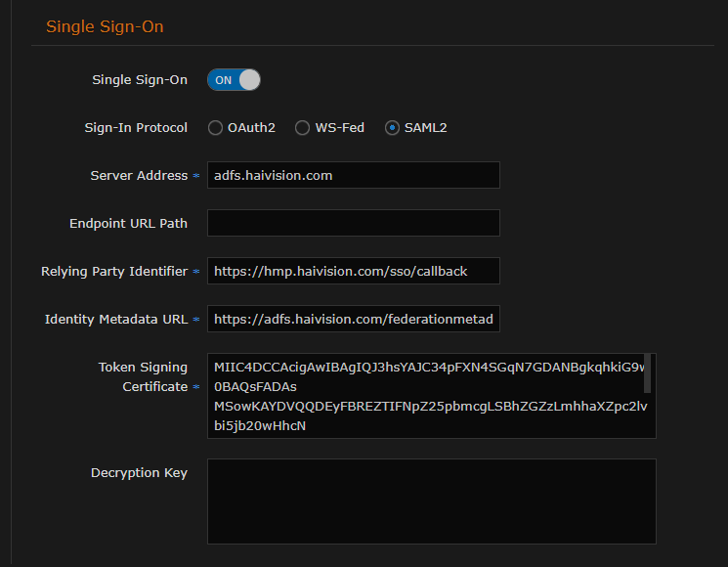Select the SAML2 radio button
728x567 pixels.
coord(393,128)
